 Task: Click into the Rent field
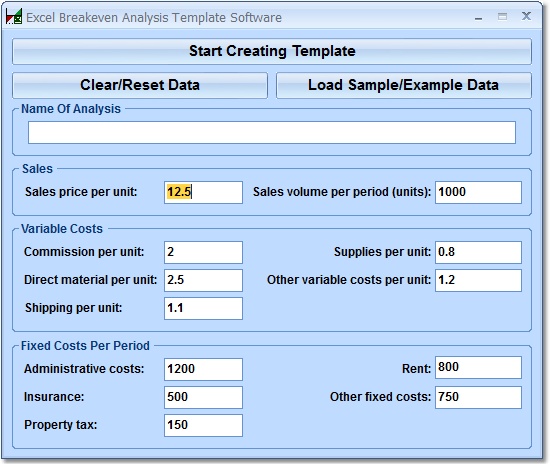478,367
